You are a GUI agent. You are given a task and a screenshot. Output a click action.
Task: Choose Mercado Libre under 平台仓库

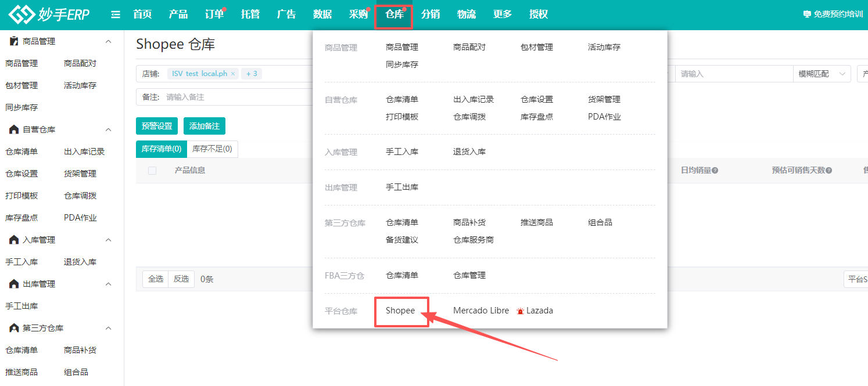(481, 311)
